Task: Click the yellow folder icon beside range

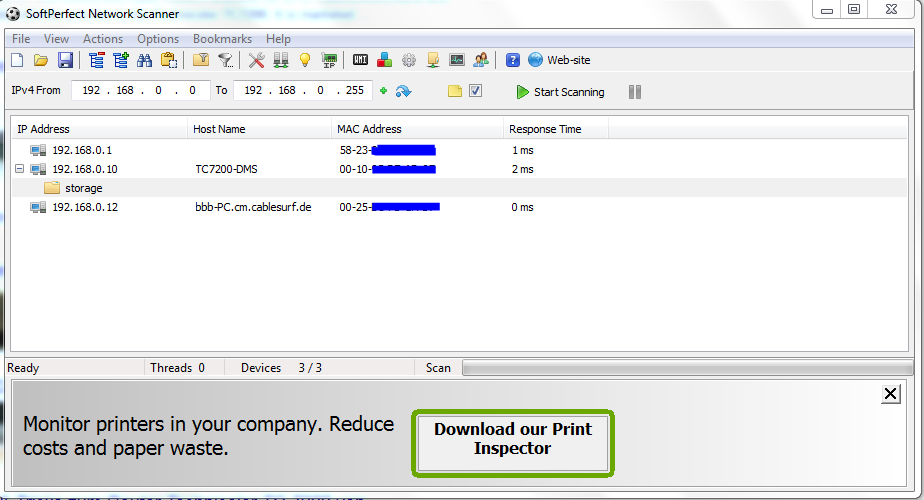Action: click(x=454, y=91)
